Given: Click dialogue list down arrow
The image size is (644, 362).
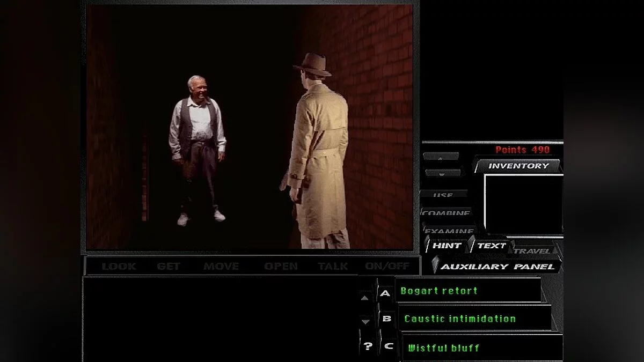Looking at the screenshot, I should point(366,322).
